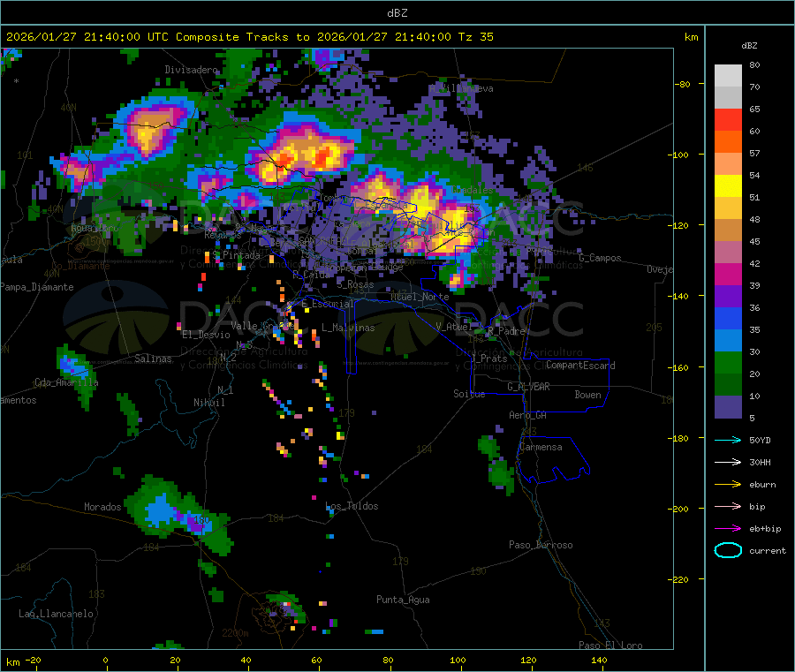Screen dimensions: 795x672
Task: Click the Pampa_Diamante place label
Action: coord(37,287)
